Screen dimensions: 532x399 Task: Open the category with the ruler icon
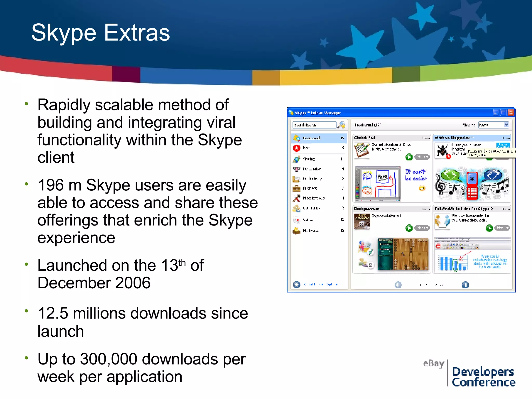[x=320, y=179]
